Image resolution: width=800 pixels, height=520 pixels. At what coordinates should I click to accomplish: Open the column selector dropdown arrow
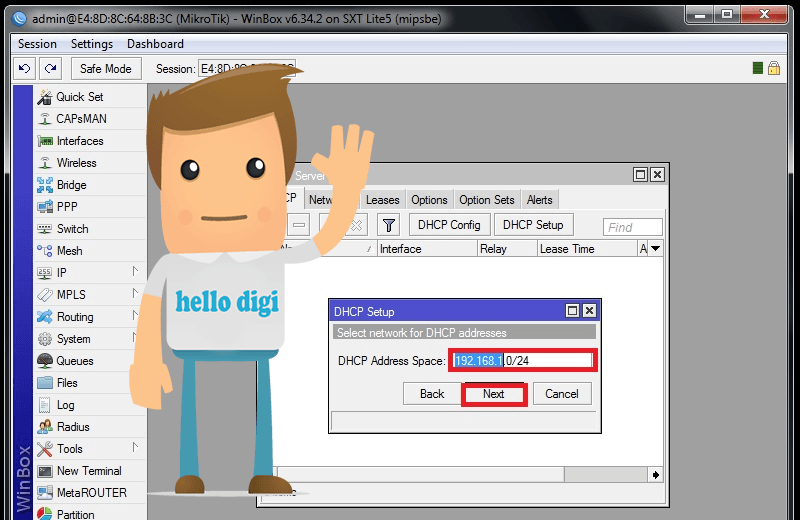tap(656, 249)
